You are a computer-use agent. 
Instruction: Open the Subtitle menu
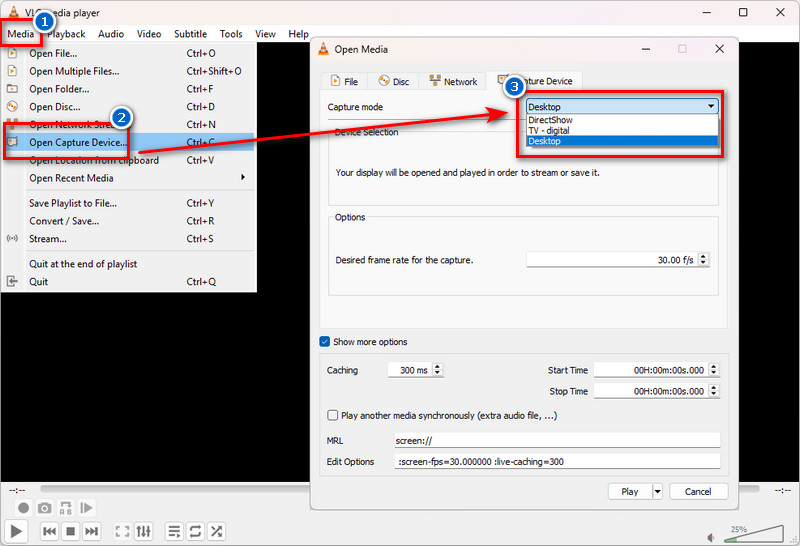(x=190, y=34)
